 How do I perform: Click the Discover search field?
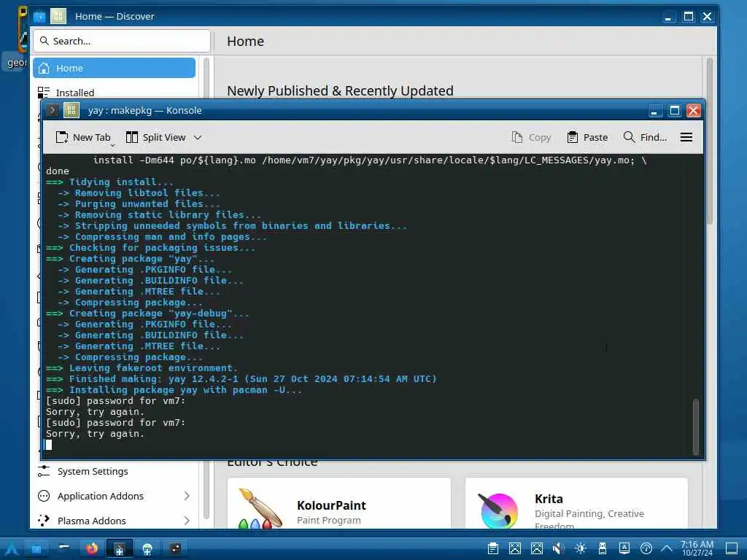(122, 41)
